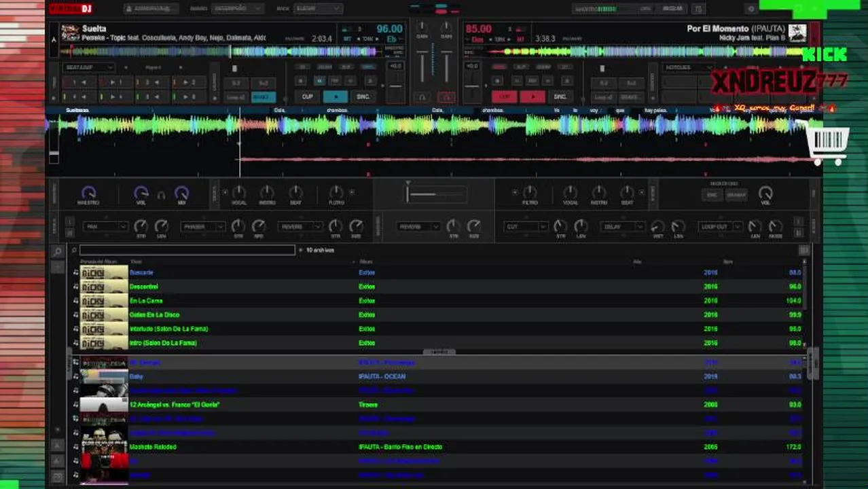This screenshot has height=489, width=868.
Task: Click the right gain knob in mixer
Action: 446,29
